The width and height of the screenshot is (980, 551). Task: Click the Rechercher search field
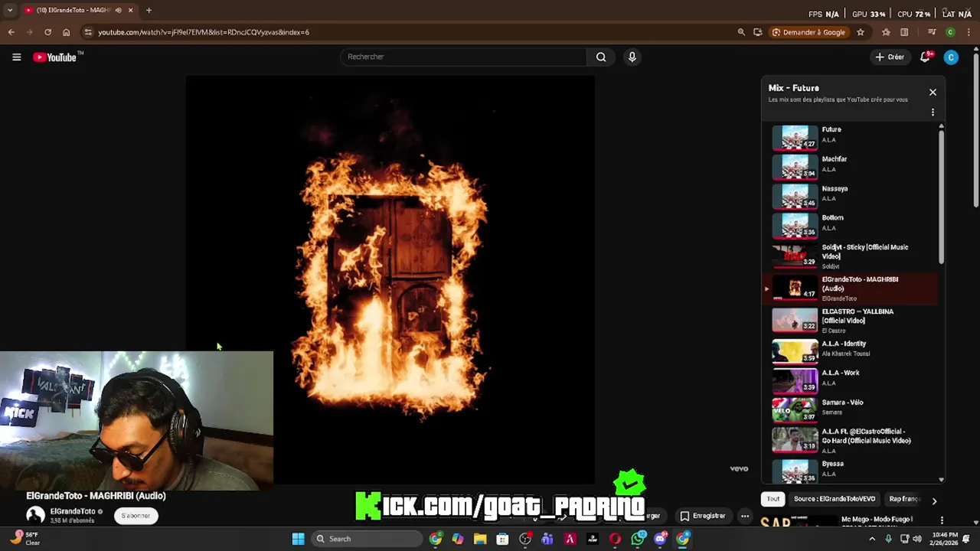(x=463, y=57)
